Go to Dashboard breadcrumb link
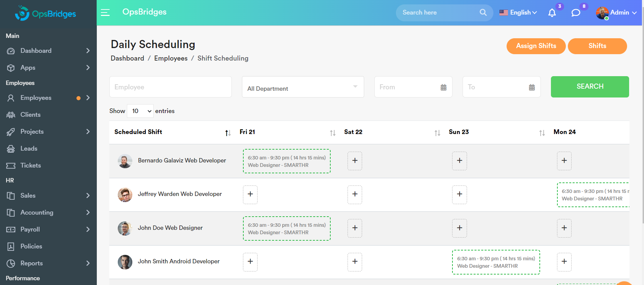 pos(127,58)
